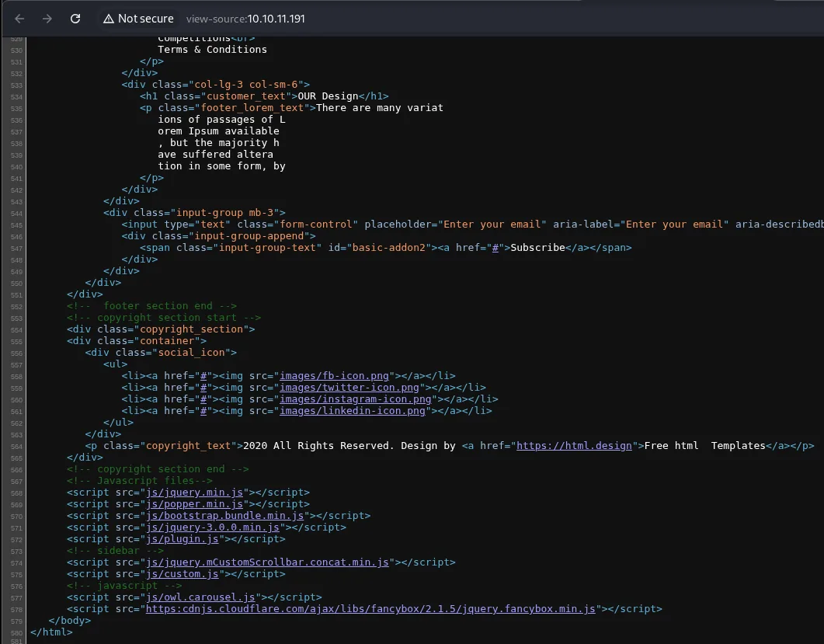
Task: Click the 'Javascript files' comment
Action: tap(140, 481)
